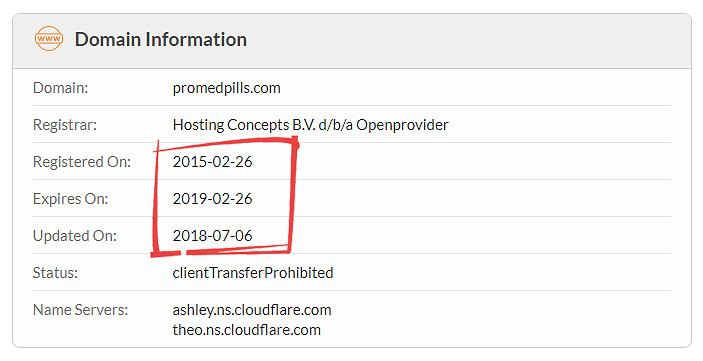The image size is (703, 361).
Task: Select the promedpills.com domain value
Action: coord(226,88)
